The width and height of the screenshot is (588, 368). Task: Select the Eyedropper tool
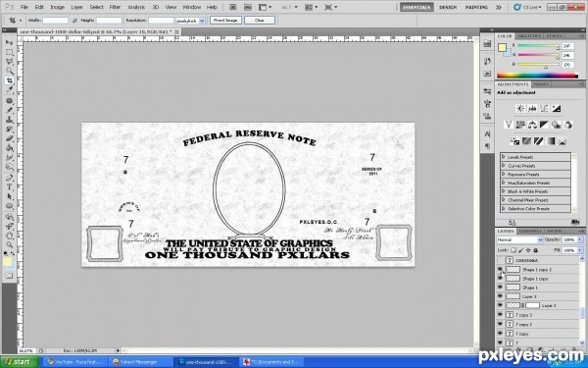tap(9, 90)
